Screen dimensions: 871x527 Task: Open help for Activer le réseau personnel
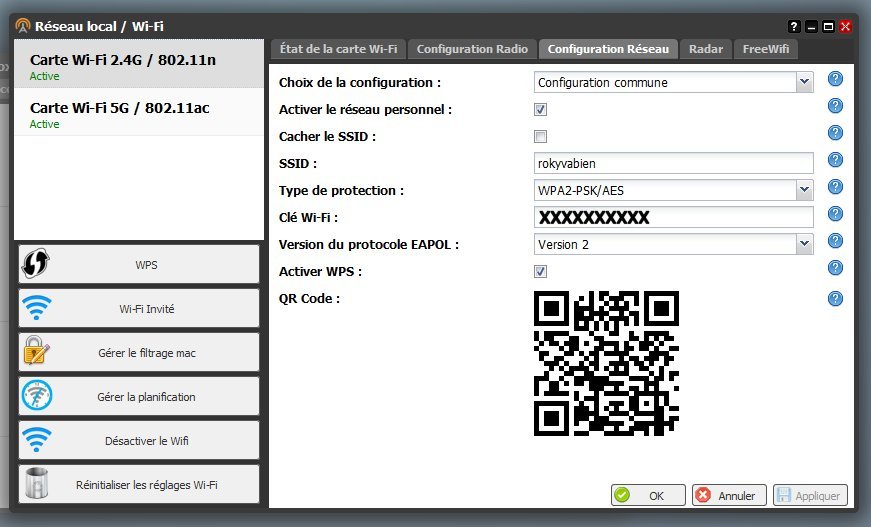(x=835, y=106)
